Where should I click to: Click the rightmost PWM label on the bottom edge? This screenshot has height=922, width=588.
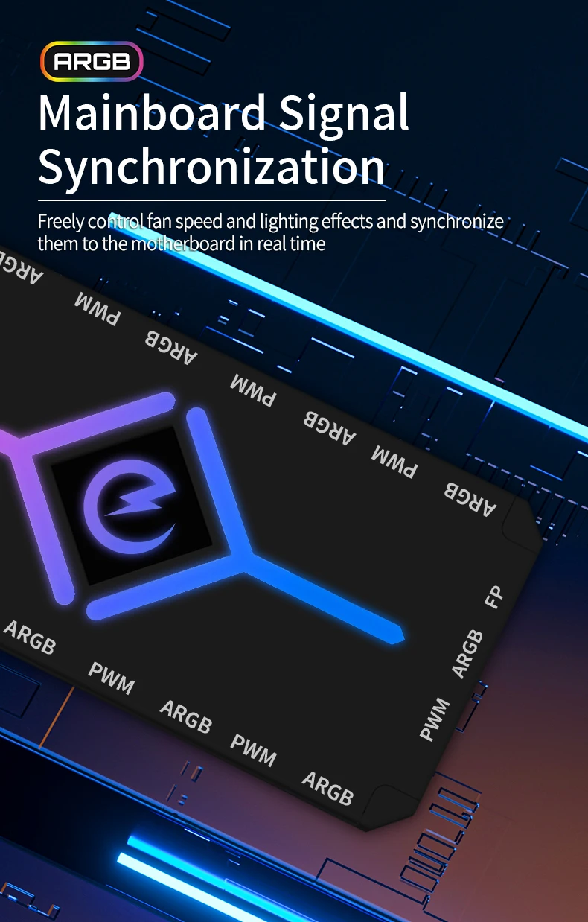(253, 750)
